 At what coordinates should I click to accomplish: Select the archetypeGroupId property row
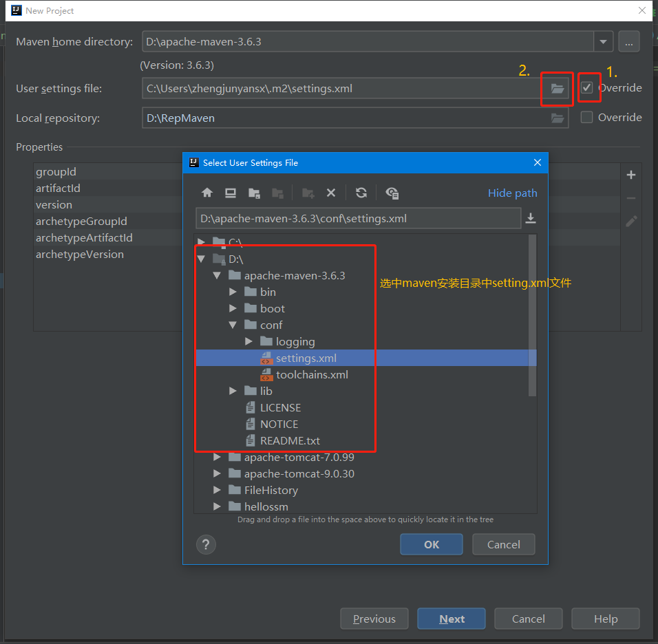(x=108, y=221)
